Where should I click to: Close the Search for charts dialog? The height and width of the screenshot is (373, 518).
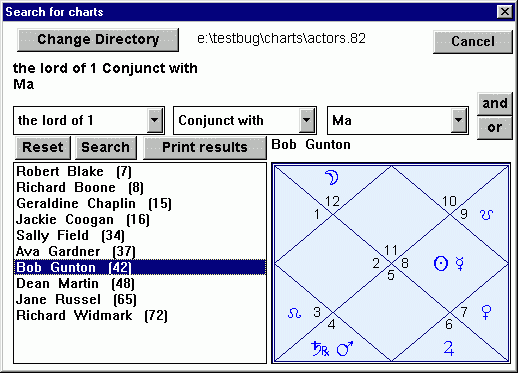(x=505, y=12)
